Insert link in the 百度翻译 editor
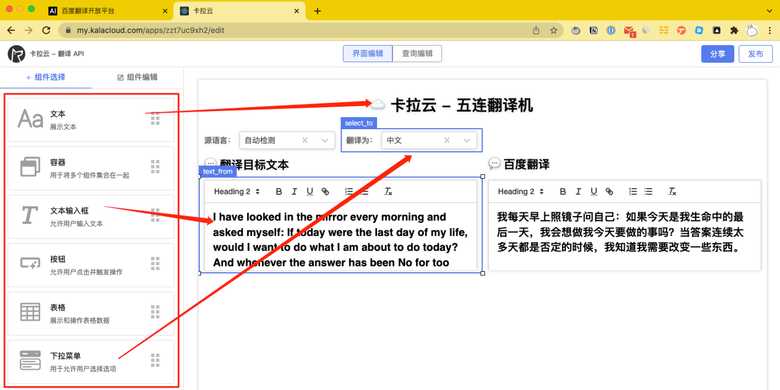The width and height of the screenshot is (780, 390). 609,192
